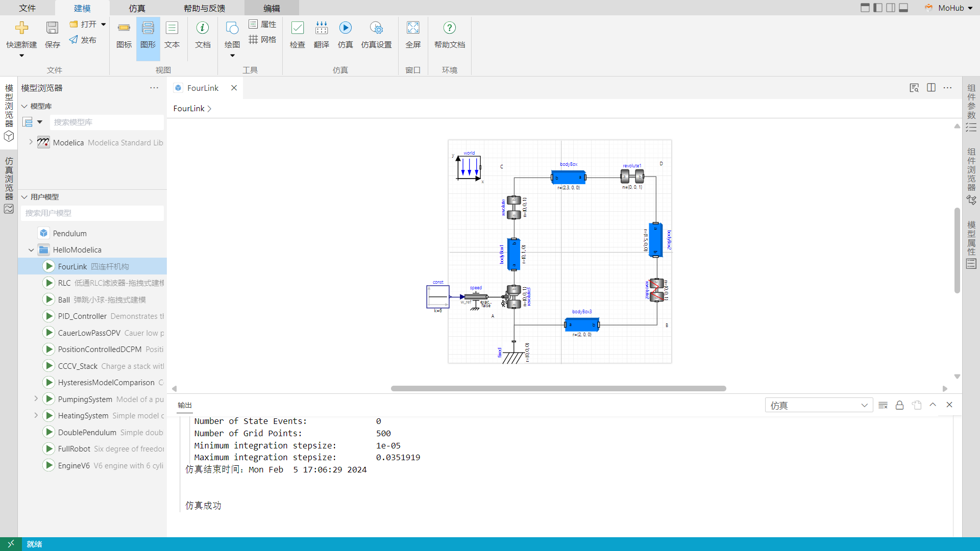Start simulation with the 仿真 play icon
Image resolution: width=980 pixels, height=551 pixels.
346,28
